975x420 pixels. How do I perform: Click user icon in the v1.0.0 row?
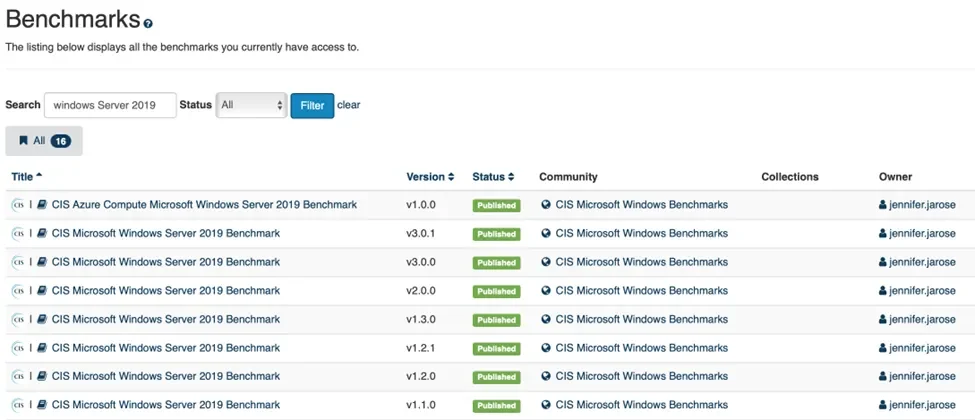tap(883, 205)
